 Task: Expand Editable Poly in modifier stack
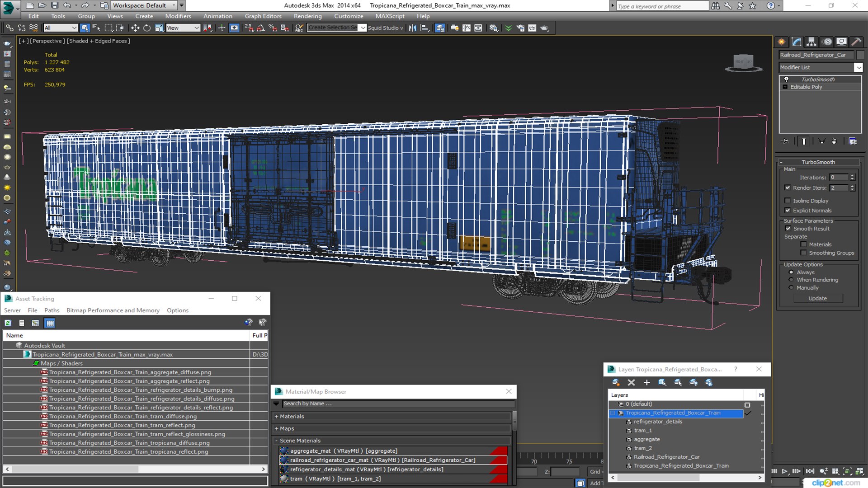(x=785, y=87)
